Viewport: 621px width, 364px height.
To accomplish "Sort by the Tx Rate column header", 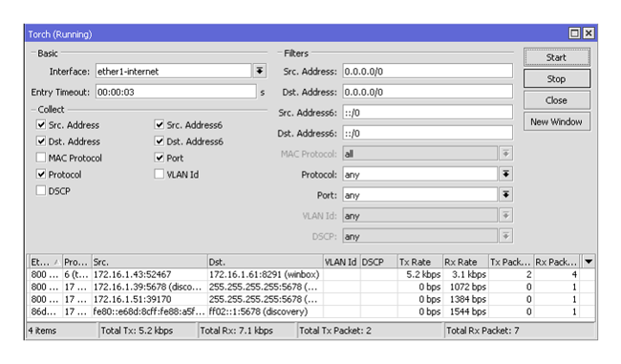I will point(419,262).
